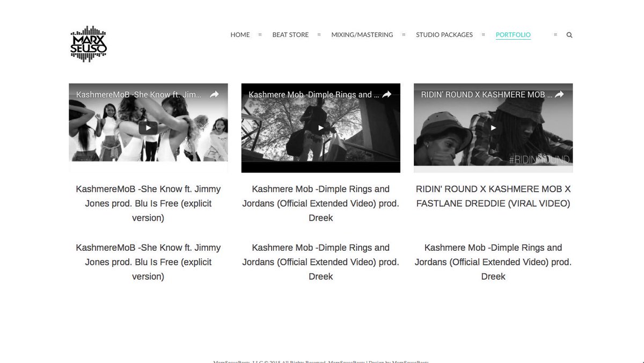Screen dimensions: 644x363
Task: Share the She Know video via arrow icon
Action: 214,95
